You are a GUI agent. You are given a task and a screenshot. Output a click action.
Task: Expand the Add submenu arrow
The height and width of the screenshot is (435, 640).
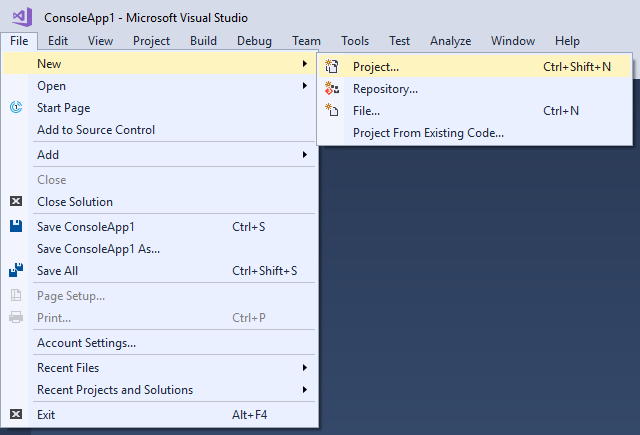coord(304,155)
